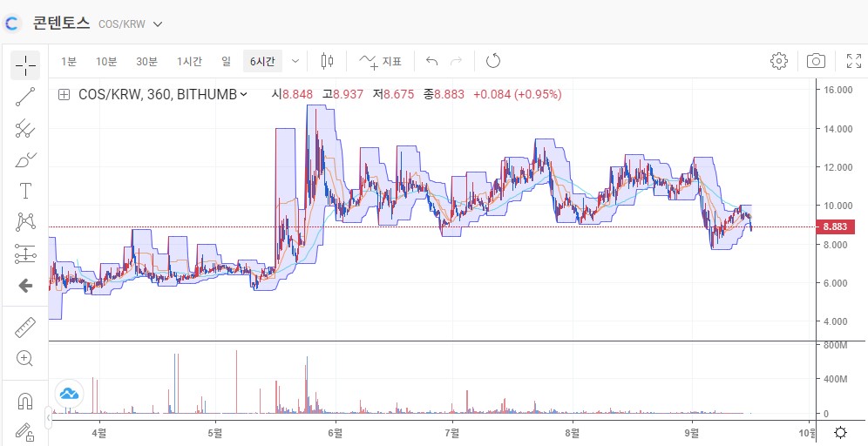Image resolution: width=868 pixels, height=446 pixels.
Task: Click the +0.084 (+0.95%) change value
Action: coord(518,95)
